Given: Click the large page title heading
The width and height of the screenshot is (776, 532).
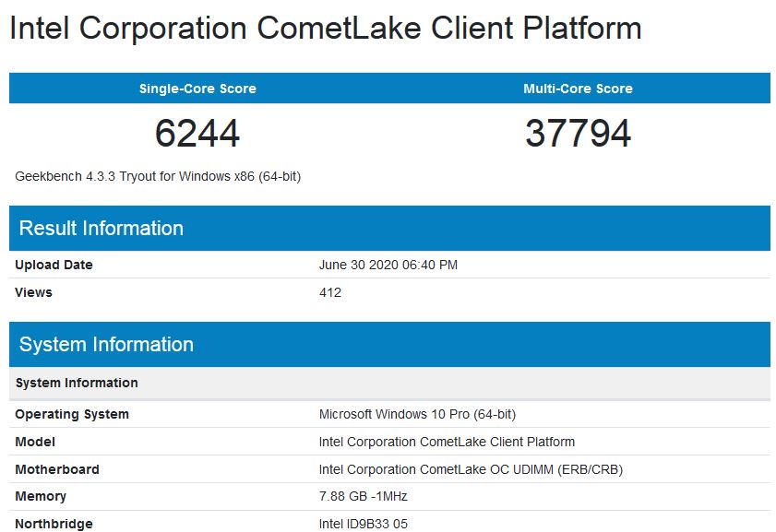Looking at the screenshot, I should [325, 28].
